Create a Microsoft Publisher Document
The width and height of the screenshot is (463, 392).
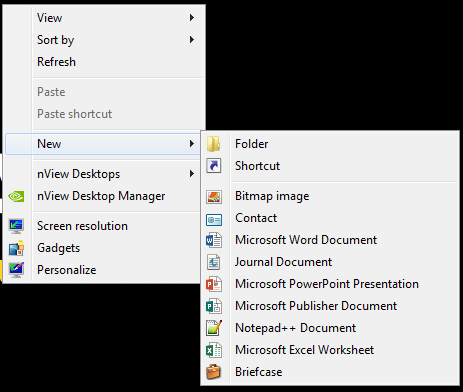330,306
